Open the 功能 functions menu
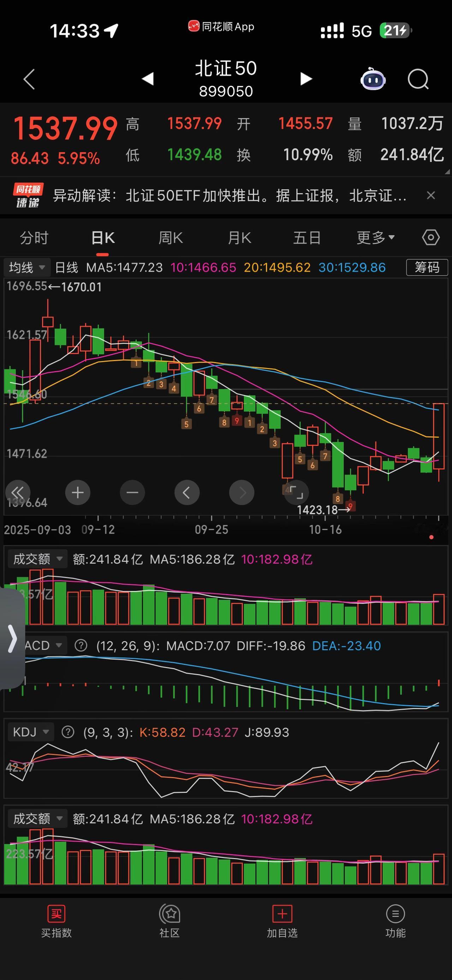 click(x=395, y=921)
